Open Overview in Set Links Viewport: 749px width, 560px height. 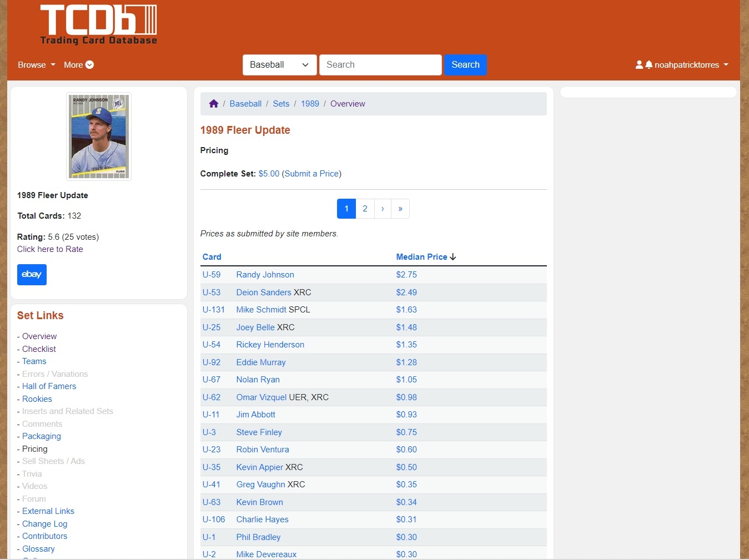coord(39,336)
